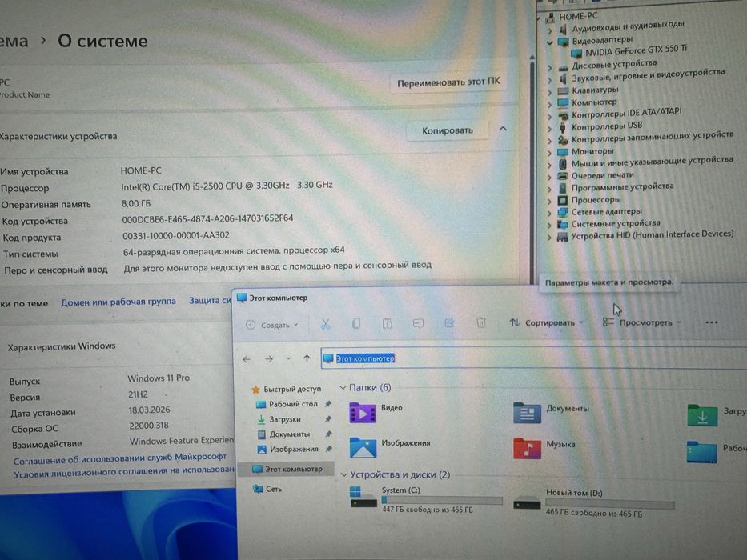Viewport: 747px width, 560px height.
Task: Expand the Клавиатуры node
Action: 550,92
